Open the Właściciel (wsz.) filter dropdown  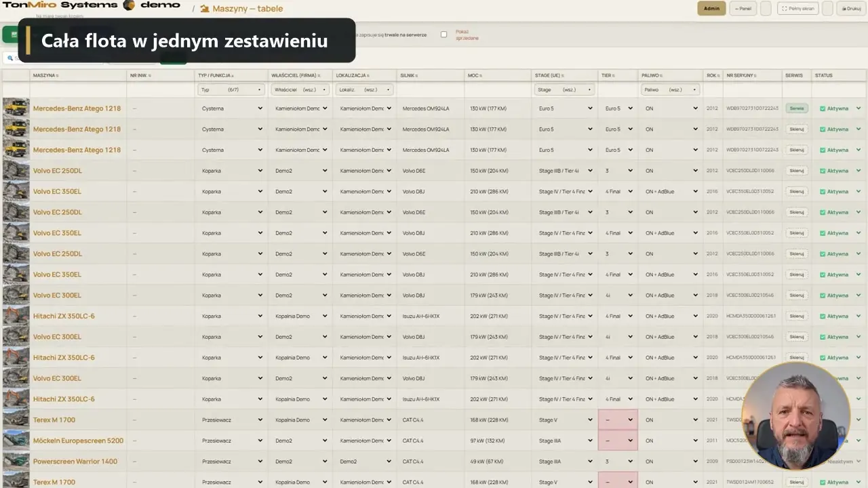coord(300,89)
